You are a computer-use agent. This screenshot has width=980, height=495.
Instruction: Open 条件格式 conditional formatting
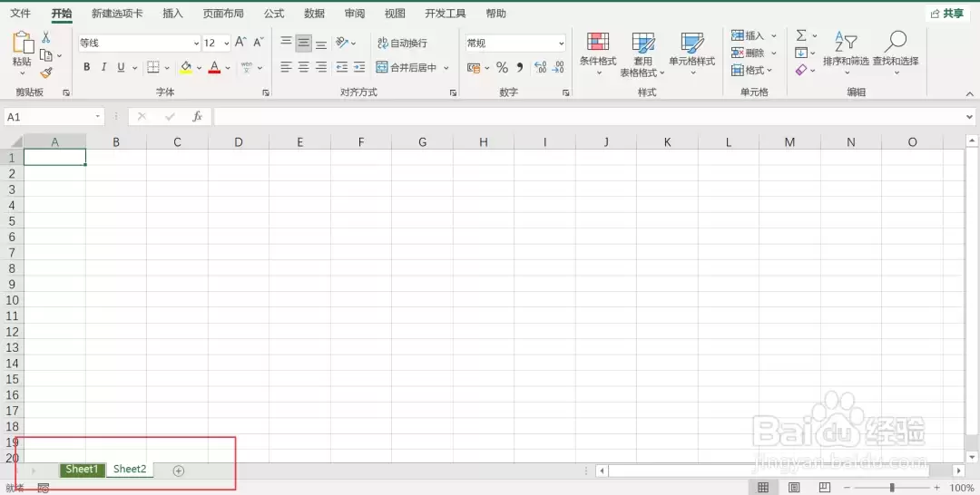[598, 53]
